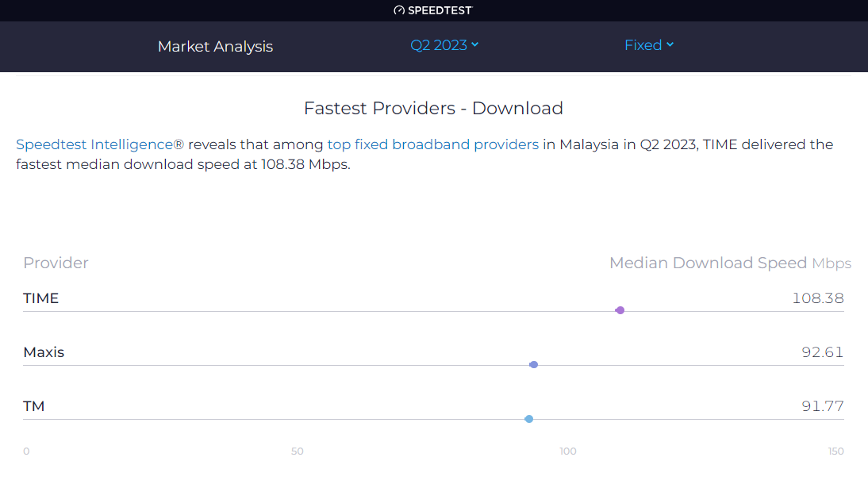This screenshot has height=488, width=868.
Task: Click the Fastest Providers - Download title
Action: tap(433, 108)
